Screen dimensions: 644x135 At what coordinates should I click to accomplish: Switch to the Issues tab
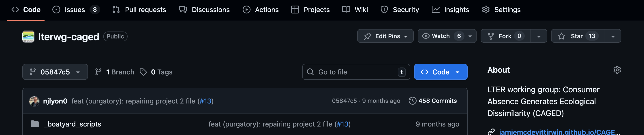(x=75, y=10)
